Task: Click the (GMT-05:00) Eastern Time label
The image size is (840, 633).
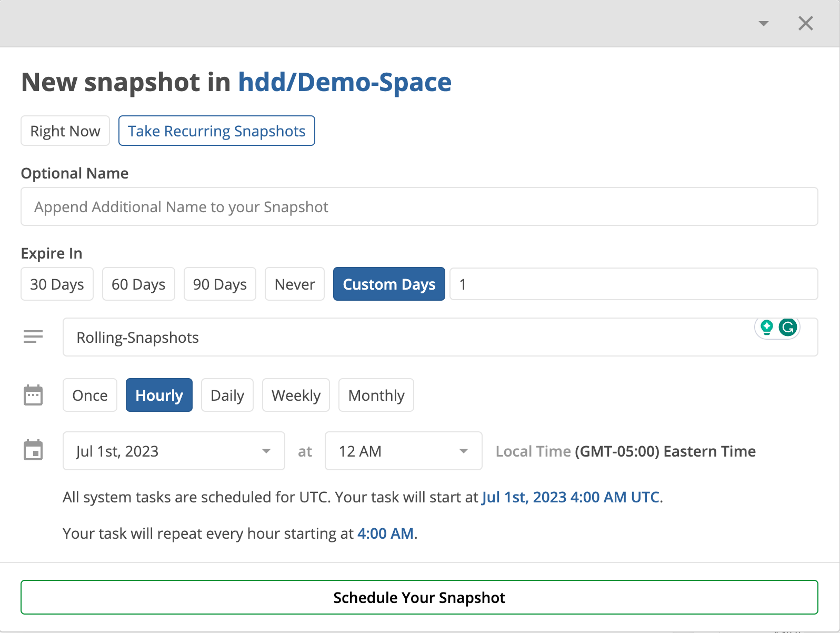Action: pyautogui.click(x=665, y=451)
